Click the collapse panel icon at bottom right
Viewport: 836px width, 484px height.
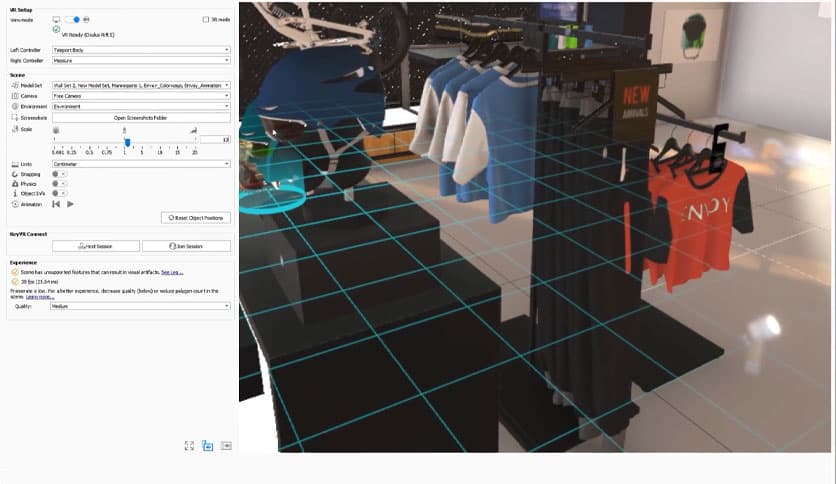click(x=226, y=446)
